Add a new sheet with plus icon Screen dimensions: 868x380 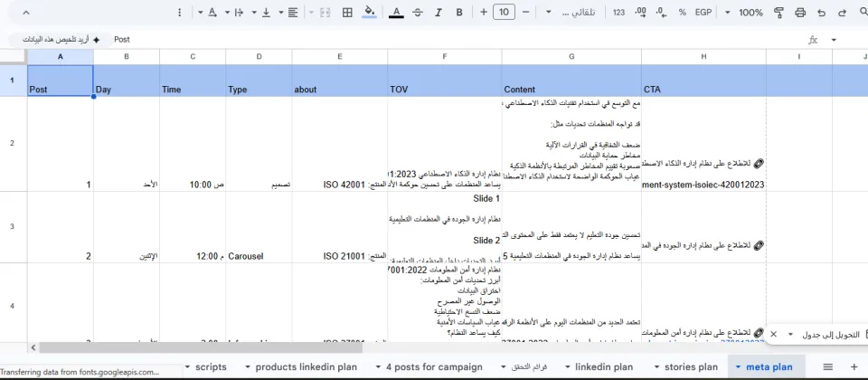point(854,366)
